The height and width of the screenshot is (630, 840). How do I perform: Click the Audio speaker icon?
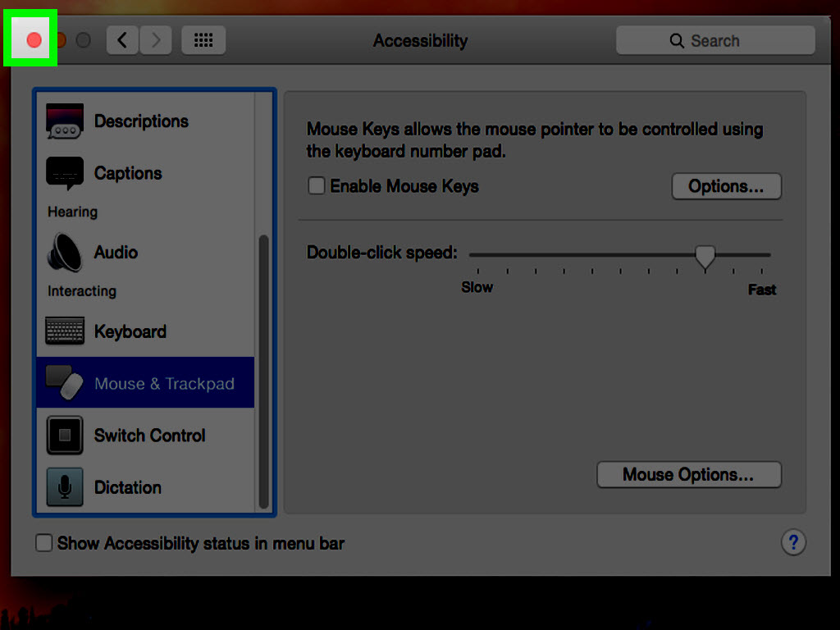(65, 253)
